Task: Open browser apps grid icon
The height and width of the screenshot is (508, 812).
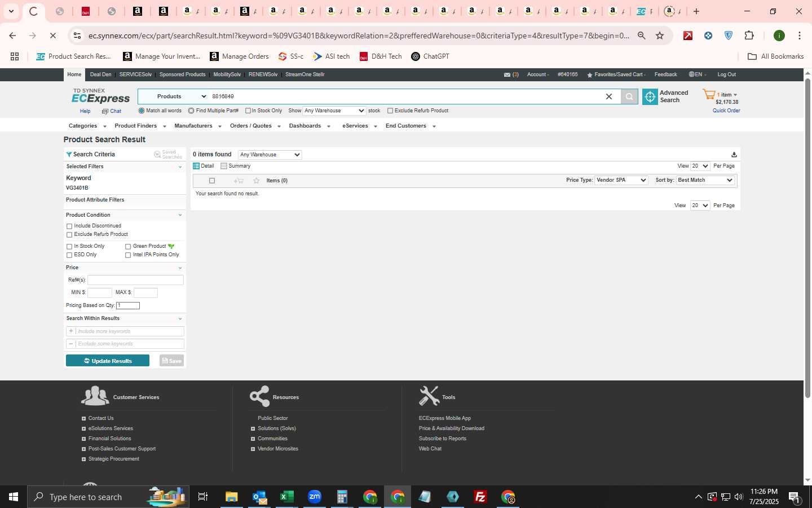Action: [15, 56]
